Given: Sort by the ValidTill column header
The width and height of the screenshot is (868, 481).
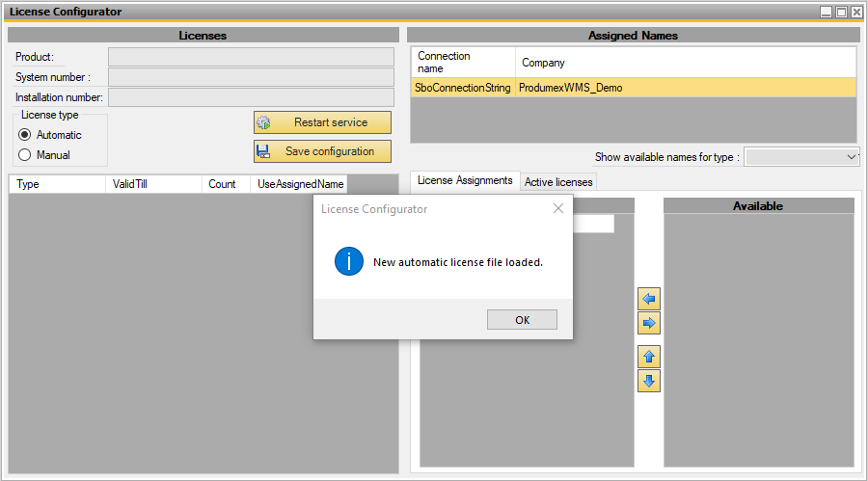Looking at the screenshot, I should coord(153,184).
